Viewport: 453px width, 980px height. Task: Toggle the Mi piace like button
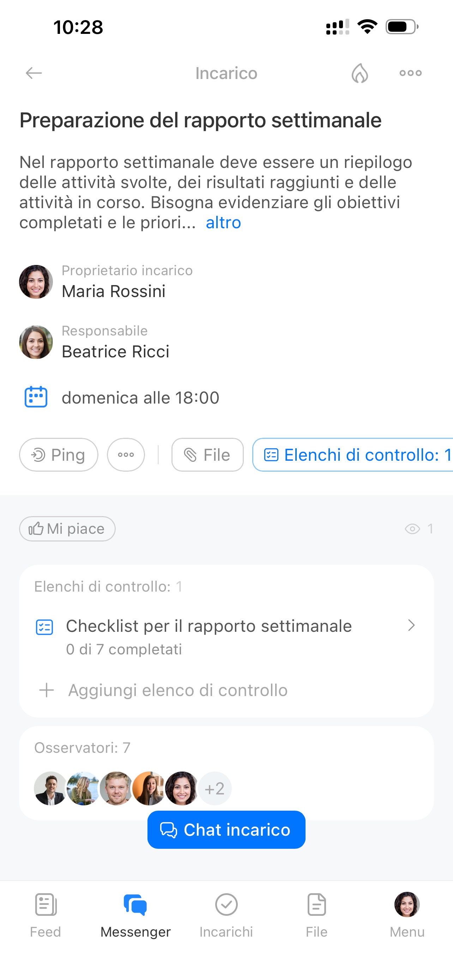click(67, 529)
